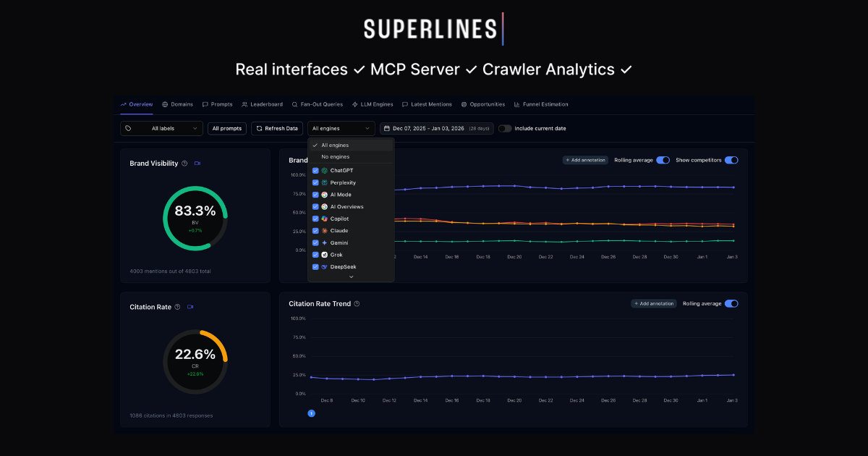Switch to the Leaderboard tab
The width and height of the screenshot is (868, 456).
pos(262,104)
